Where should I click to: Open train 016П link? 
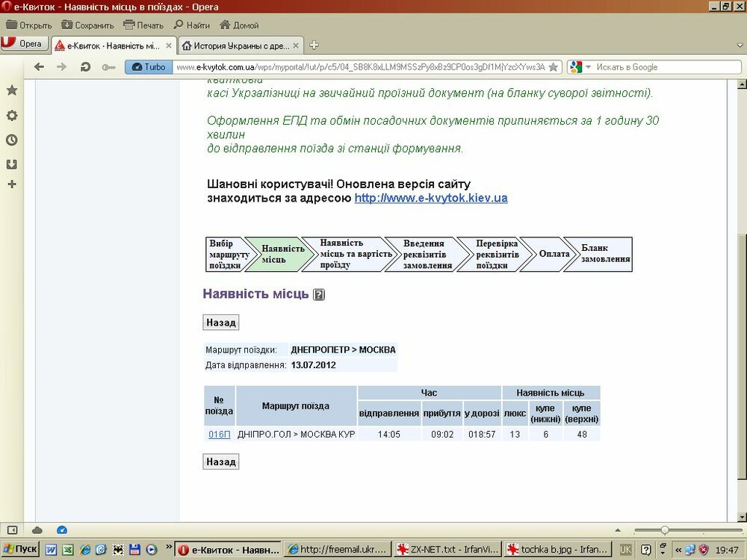[220, 434]
